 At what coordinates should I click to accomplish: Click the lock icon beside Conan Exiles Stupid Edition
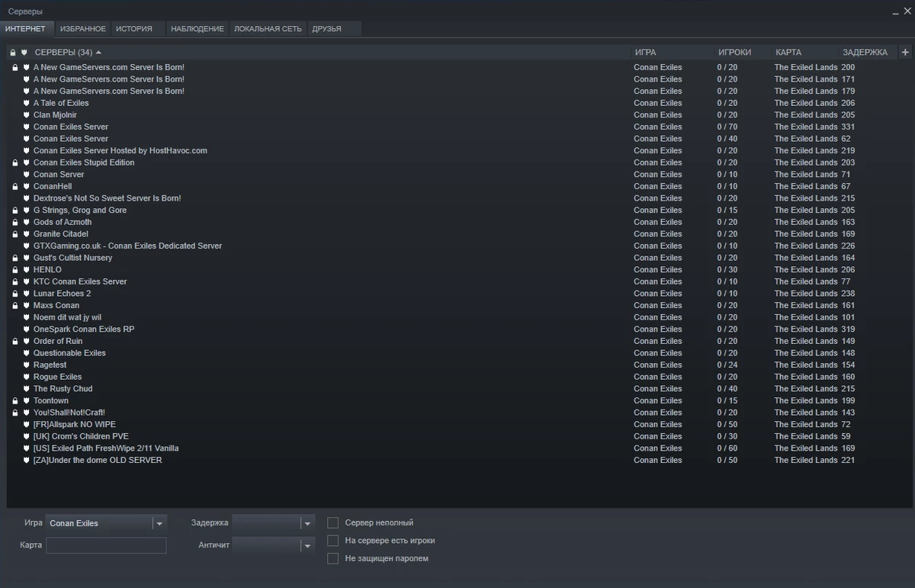click(x=14, y=162)
